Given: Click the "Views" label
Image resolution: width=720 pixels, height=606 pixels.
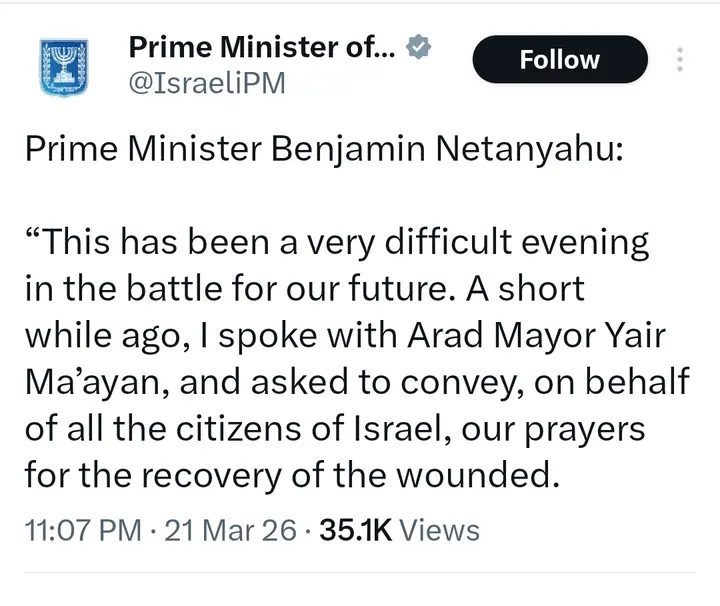Looking at the screenshot, I should click(x=440, y=530).
